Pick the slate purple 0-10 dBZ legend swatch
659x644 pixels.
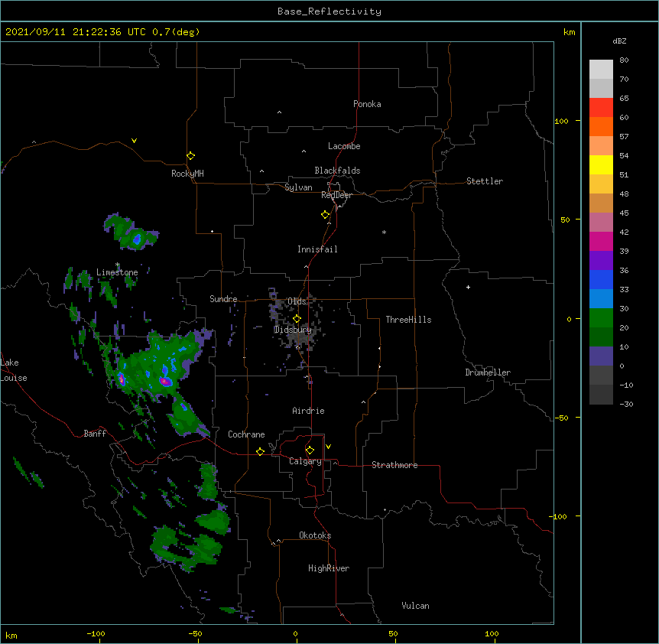click(x=601, y=356)
